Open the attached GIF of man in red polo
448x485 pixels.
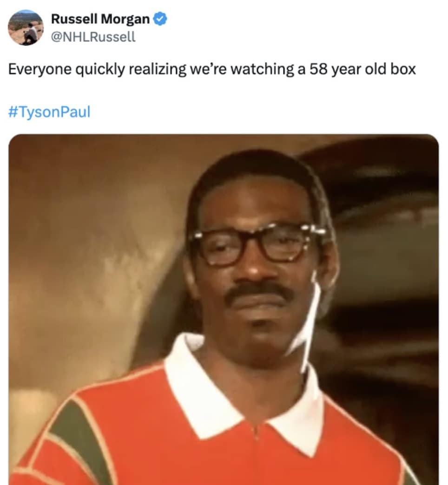pyautogui.click(x=224, y=309)
